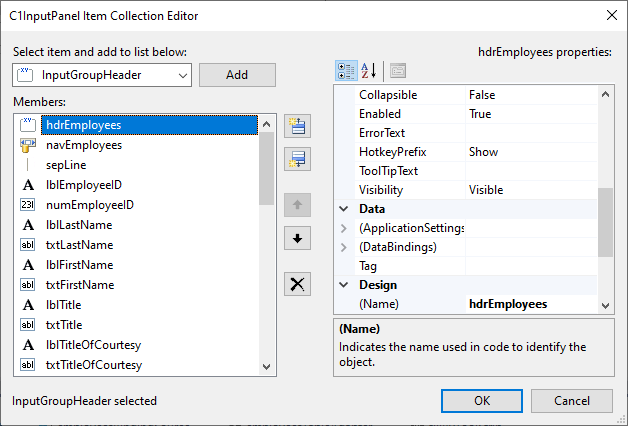Click the insert item after selected button
This screenshot has height=426, width=628.
click(x=297, y=158)
